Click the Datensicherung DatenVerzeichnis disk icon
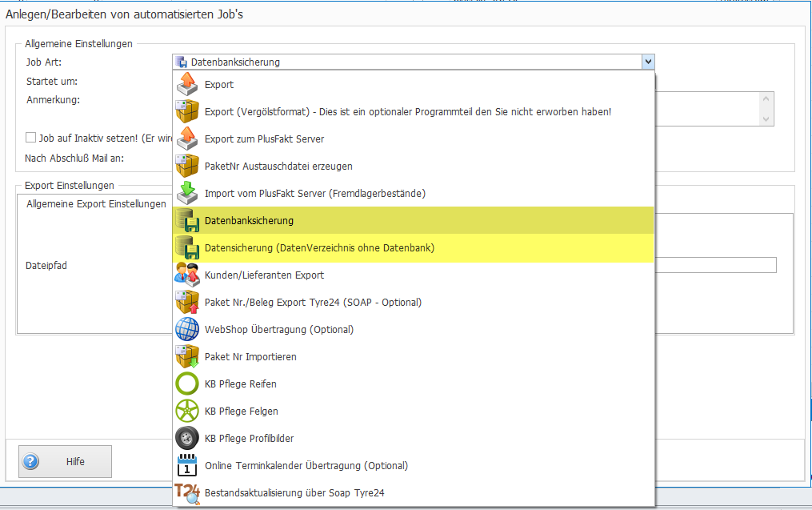Viewport: 812px width, 510px height. click(187, 247)
